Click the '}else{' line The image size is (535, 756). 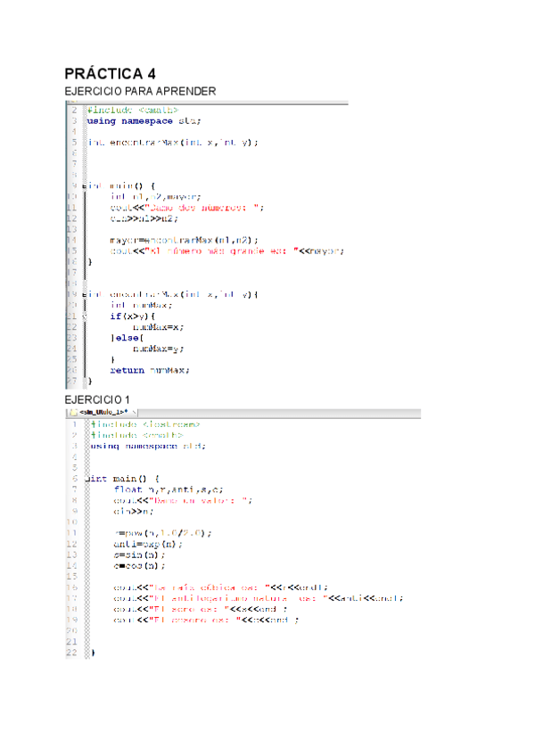click(127, 338)
